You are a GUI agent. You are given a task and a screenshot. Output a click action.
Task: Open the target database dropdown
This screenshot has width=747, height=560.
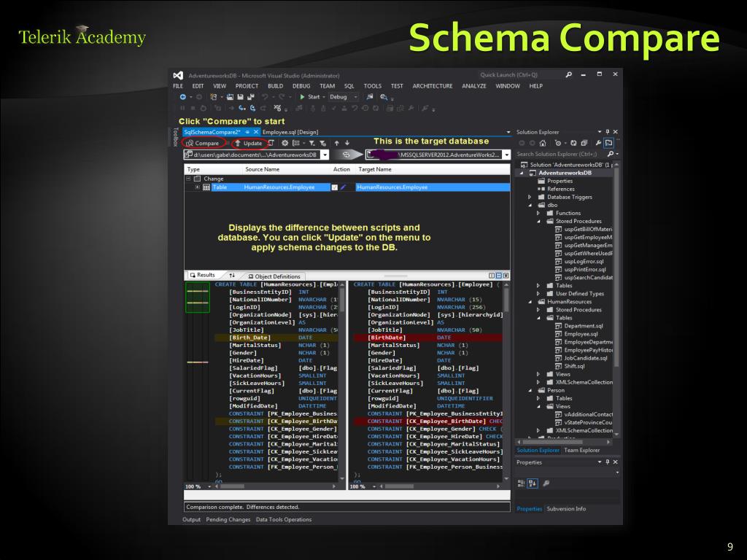click(506, 155)
